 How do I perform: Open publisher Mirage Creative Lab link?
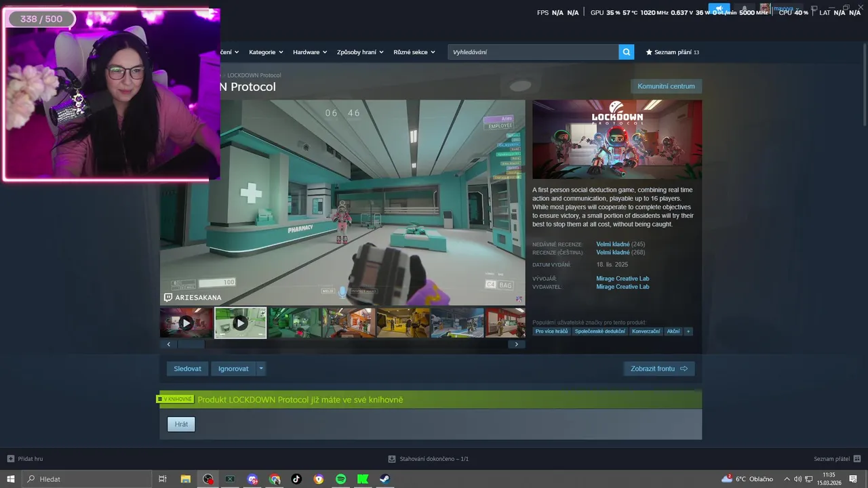tap(623, 287)
